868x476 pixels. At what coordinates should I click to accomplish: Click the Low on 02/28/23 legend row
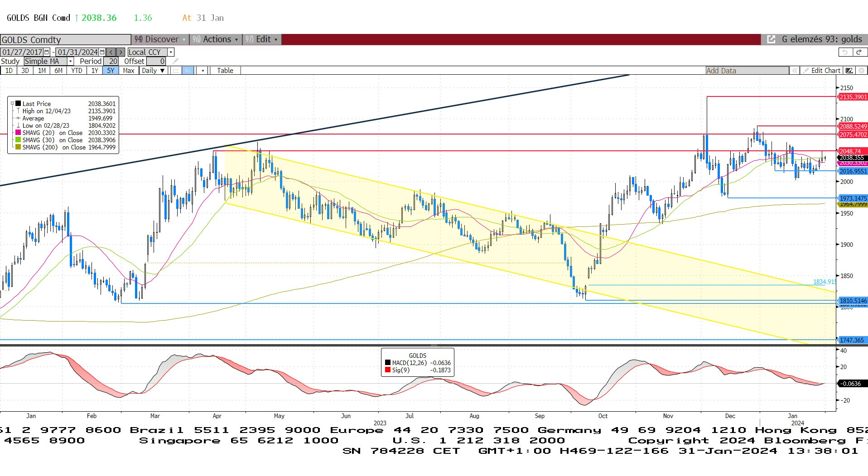click(x=66, y=125)
